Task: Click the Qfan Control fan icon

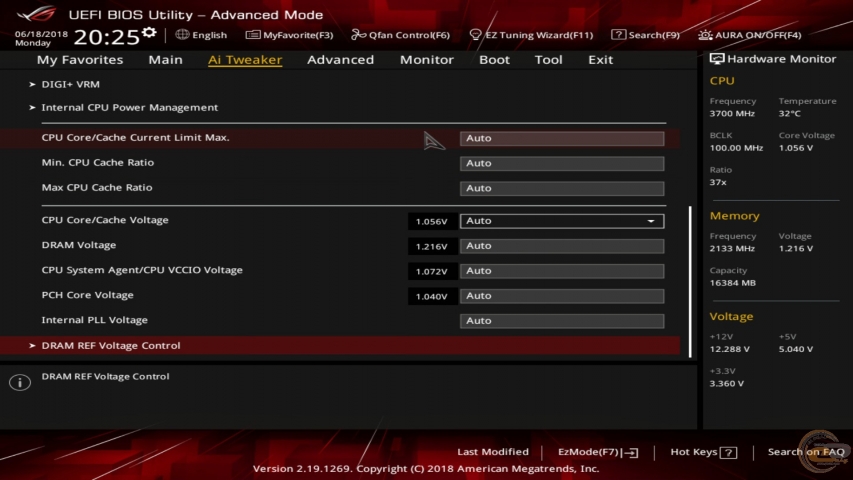Action: (358, 35)
